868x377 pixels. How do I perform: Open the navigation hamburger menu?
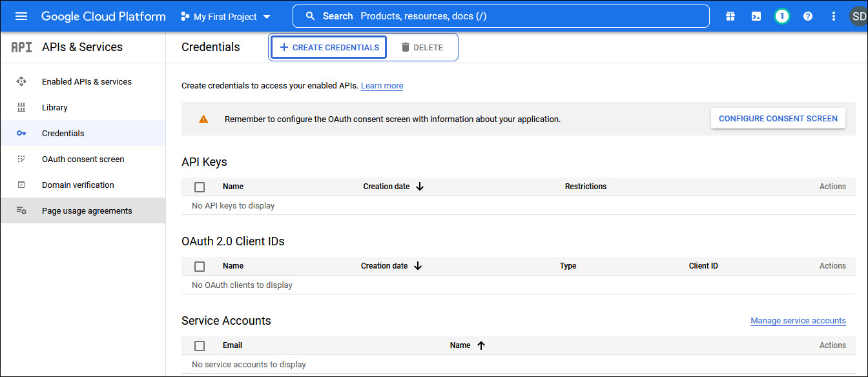[x=21, y=16]
